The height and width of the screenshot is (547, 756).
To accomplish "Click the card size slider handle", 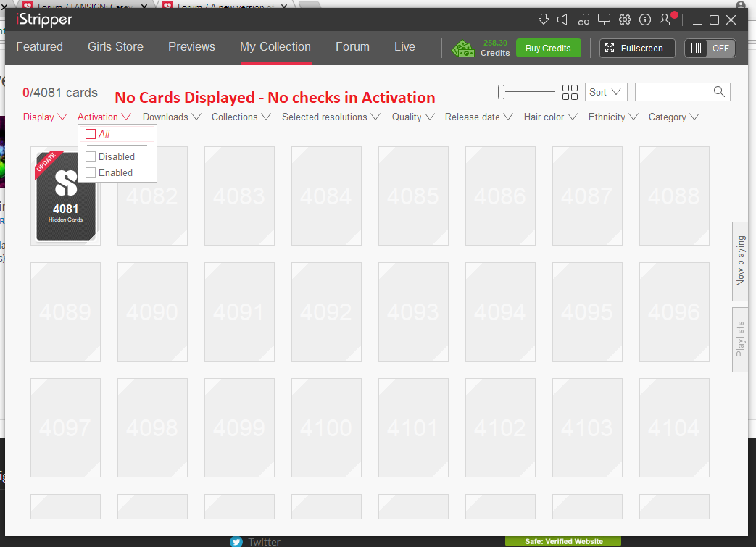I will [501, 91].
